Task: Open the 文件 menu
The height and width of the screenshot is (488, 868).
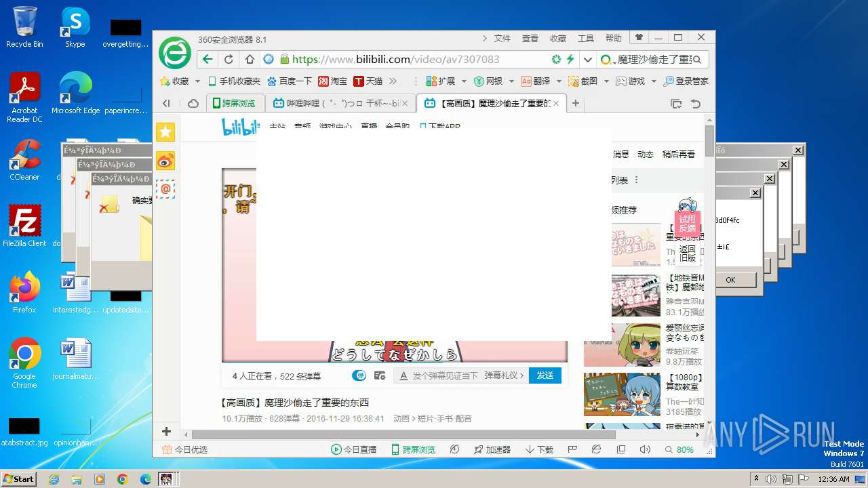Action: (x=502, y=38)
